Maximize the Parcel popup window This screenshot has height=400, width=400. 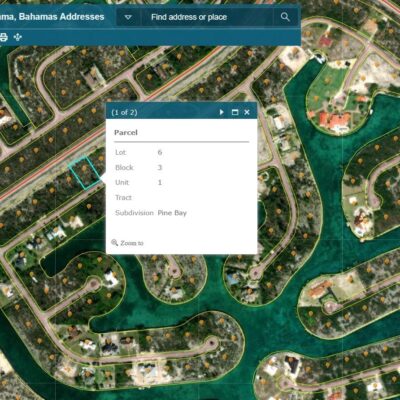point(235,112)
